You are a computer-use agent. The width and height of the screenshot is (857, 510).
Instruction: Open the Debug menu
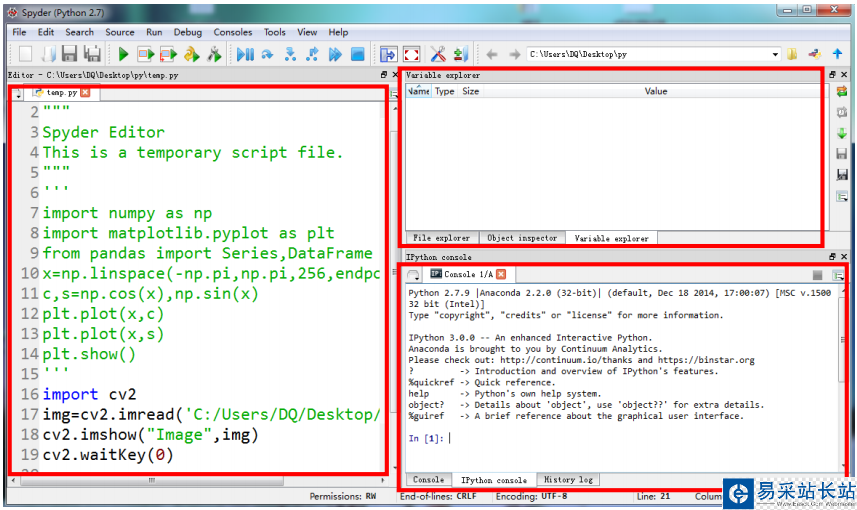pyautogui.click(x=187, y=32)
